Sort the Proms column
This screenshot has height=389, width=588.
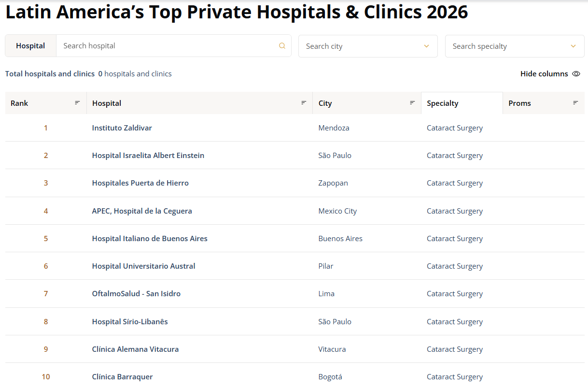(575, 103)
